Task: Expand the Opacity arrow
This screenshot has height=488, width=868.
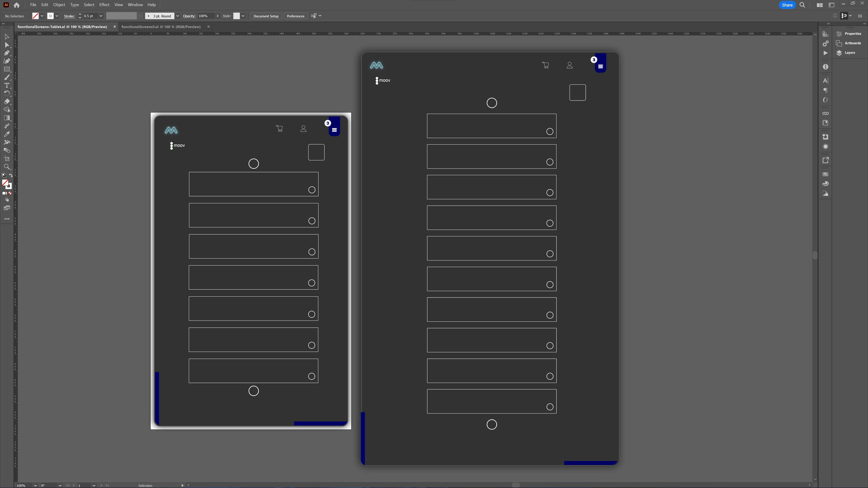Action: [218, 16]
